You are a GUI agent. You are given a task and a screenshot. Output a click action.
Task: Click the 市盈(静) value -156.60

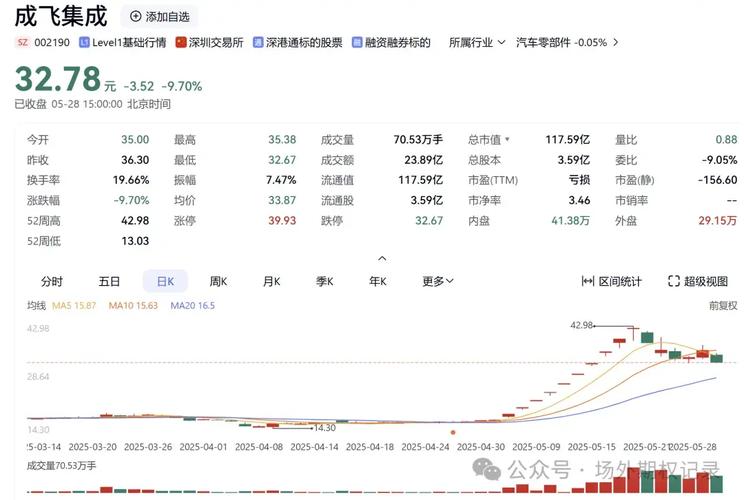click(x=717, y=180)
